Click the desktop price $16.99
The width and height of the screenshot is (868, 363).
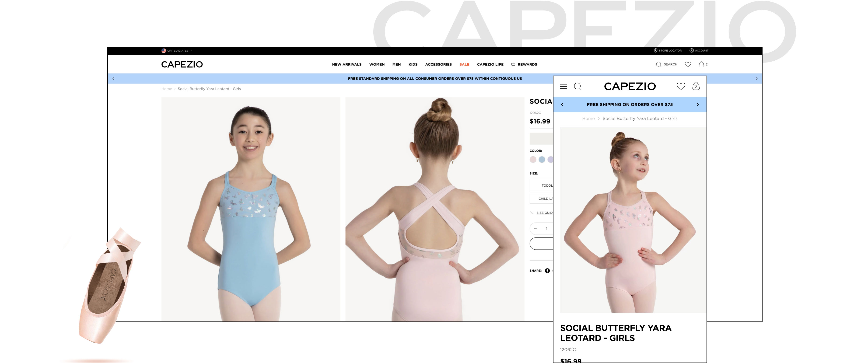pos(540,121)
